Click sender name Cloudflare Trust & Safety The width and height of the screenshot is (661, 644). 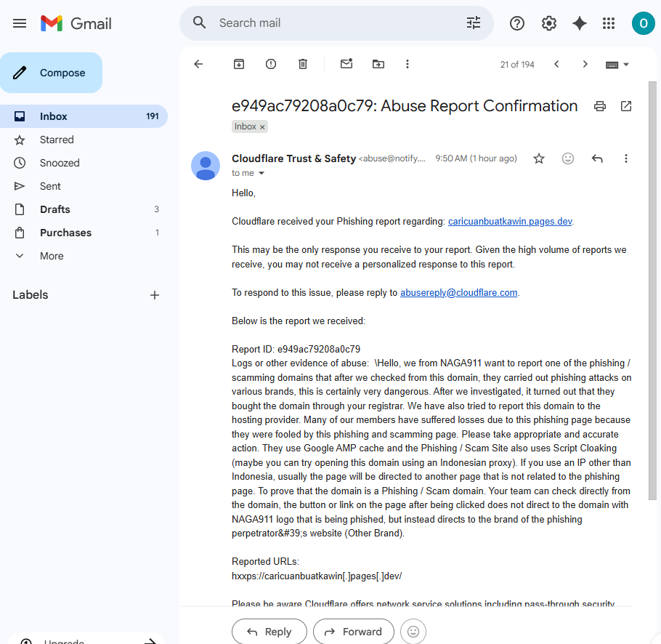coord(294,158)
